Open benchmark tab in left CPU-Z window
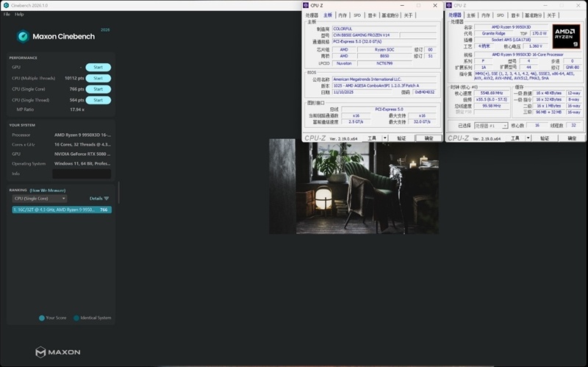The width and height of the screenshot is (588, 367). [390, 15]
